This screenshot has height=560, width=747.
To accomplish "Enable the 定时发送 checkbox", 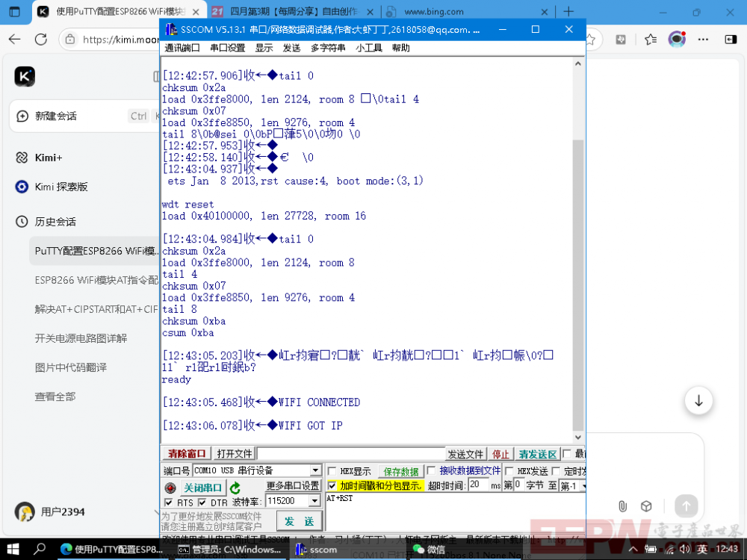I will (556, 471).
